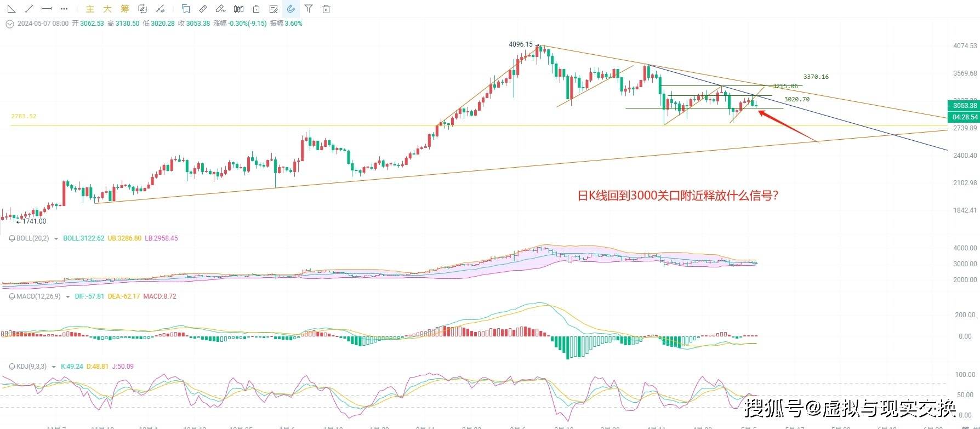Image resolution: width=980 pixels, height=429 pixels.
Task: Select the freehand pen drawing tool
Action: click(x=221, y=9)
